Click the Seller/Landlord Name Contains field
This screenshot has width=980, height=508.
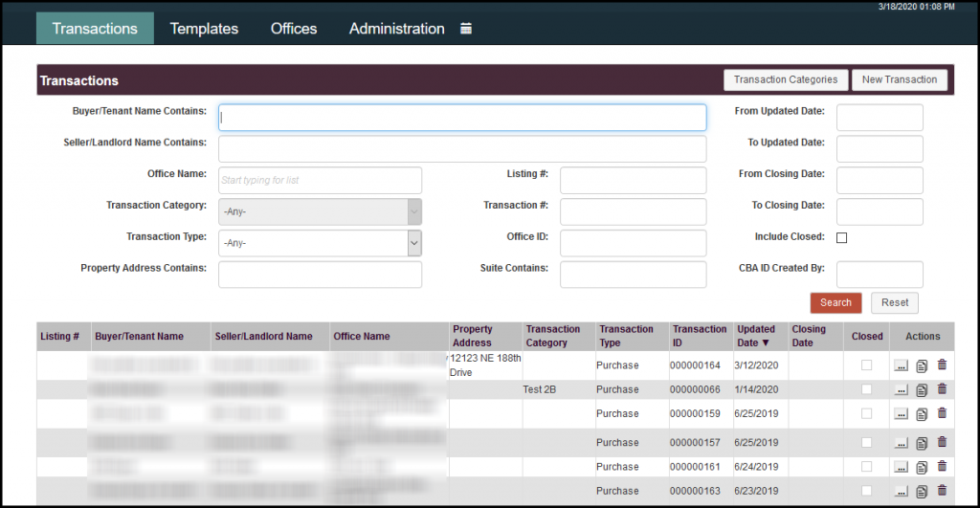(462, 148)
